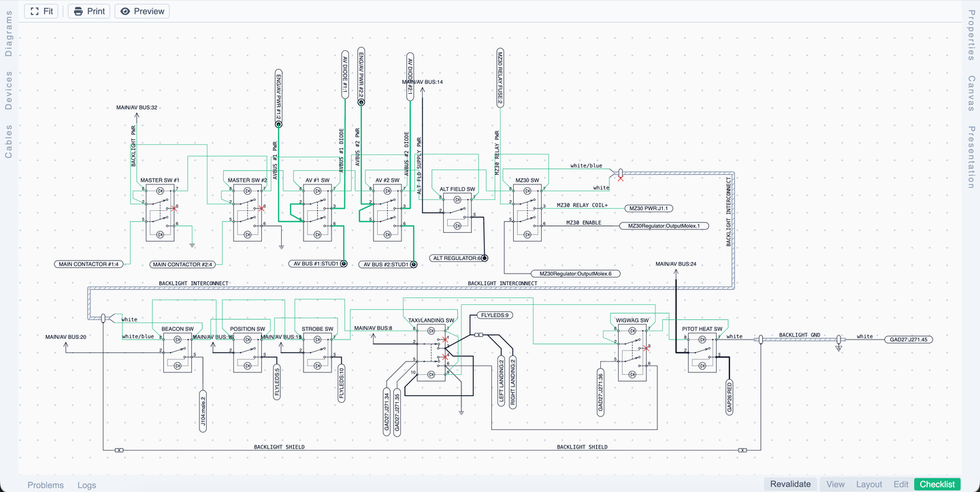Switch to Edit mode

[x=901, y=484]
